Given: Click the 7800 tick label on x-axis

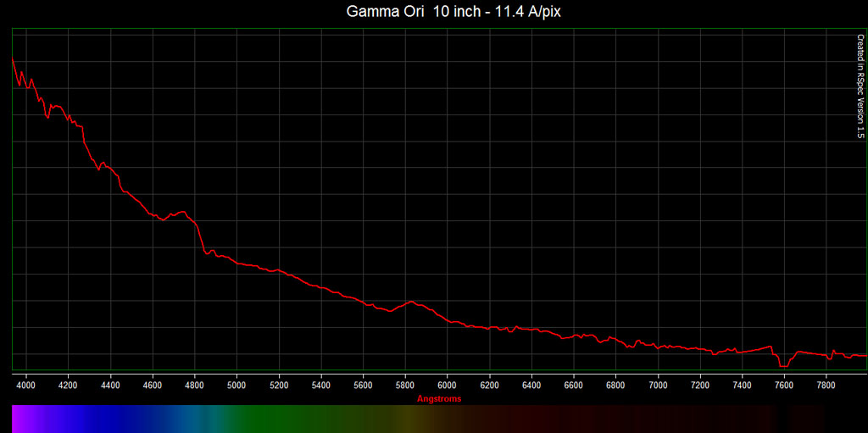Looking at the screenshot, I should point(826,385).
